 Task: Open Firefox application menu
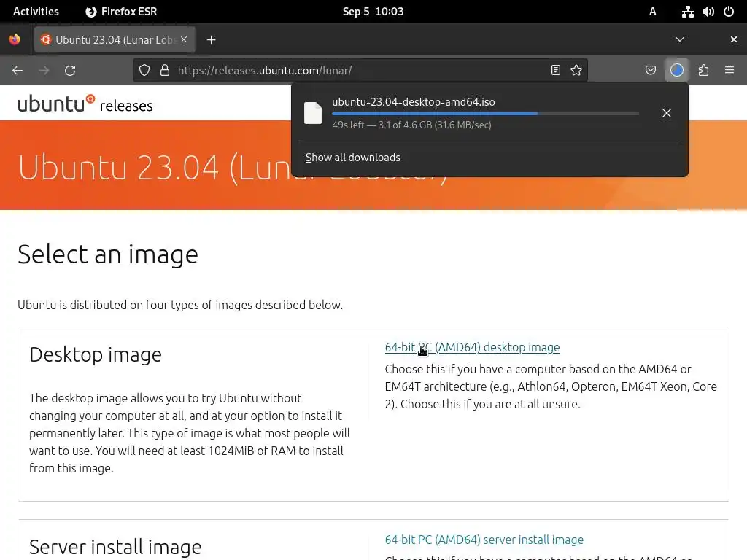[x=729, y=71]
